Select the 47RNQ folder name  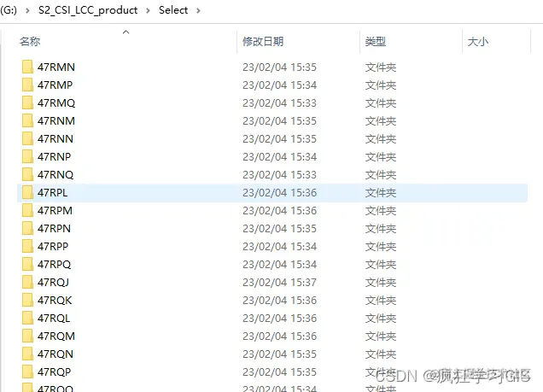point(55,174)
